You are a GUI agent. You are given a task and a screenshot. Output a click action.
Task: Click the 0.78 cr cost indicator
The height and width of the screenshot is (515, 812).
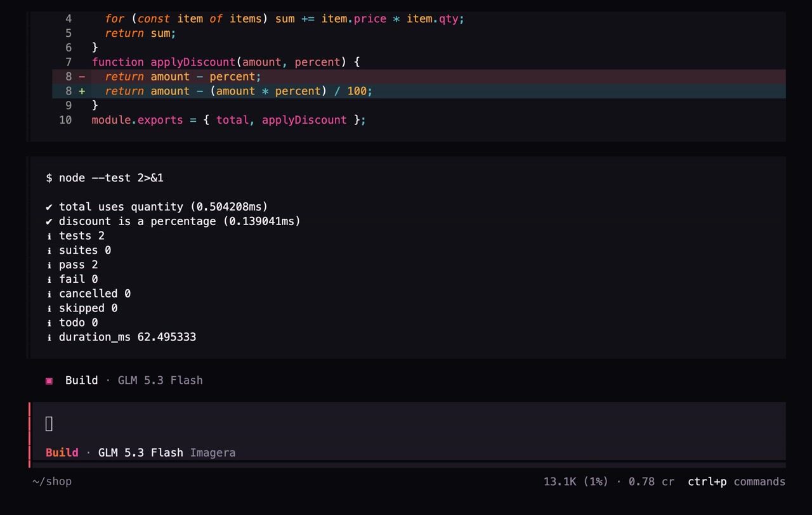coord(652,481)
